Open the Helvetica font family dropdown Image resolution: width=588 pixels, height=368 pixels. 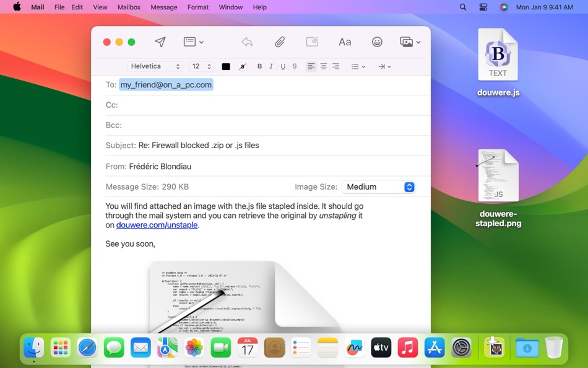[x=155, y=66]
